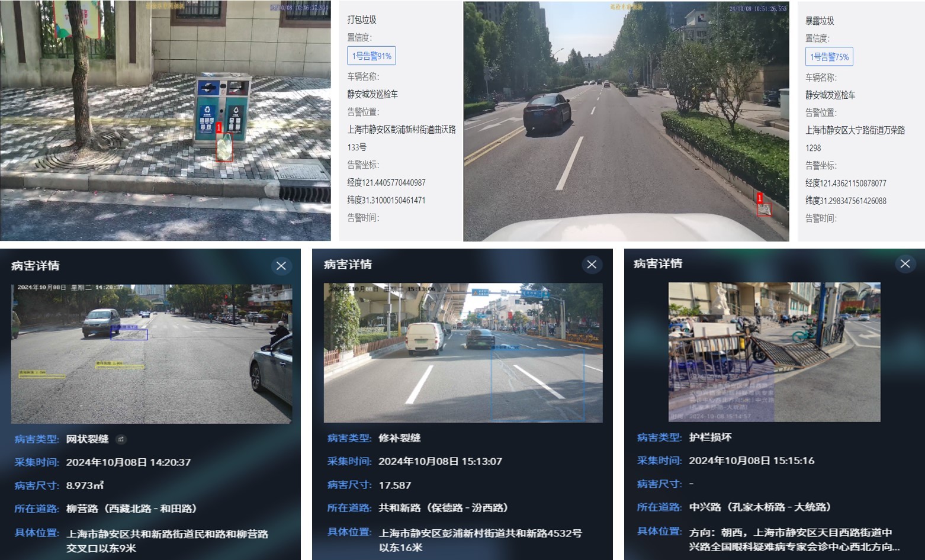Image resolution: width=925 pixels, height=560 pixels.
Task: Select defect size value 17.587
Action: (395, 485)
